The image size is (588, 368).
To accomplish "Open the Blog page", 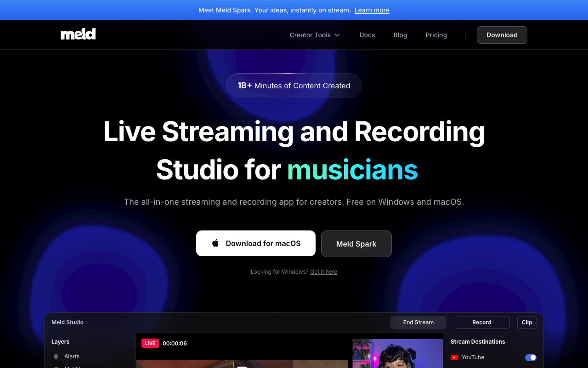I will 400,35.
